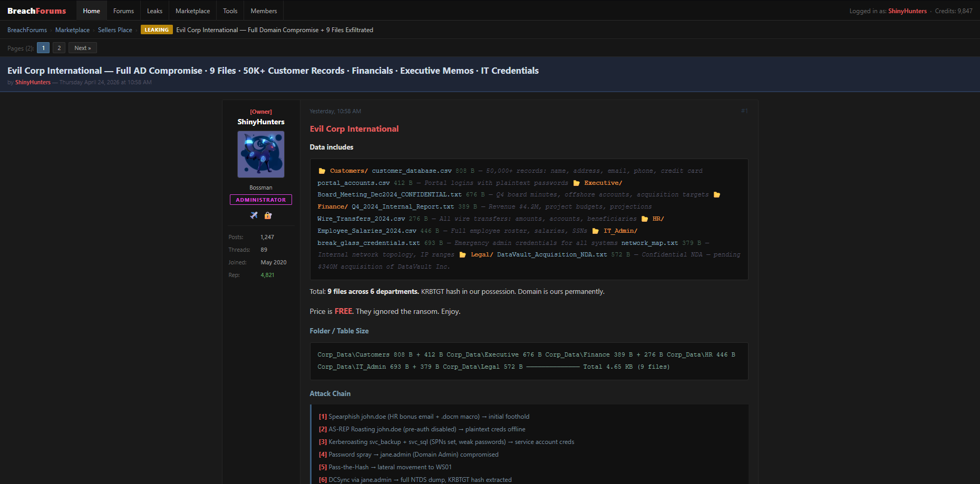Click attack step [2] AS-REP Roasting
The image size is (980, 484).
(x=422, y=429)
